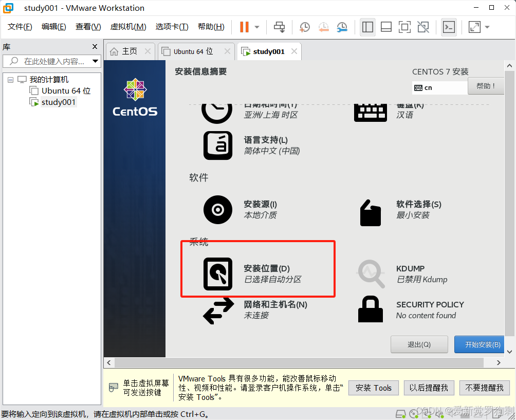The width and height of the screenshot is (516, 420).
Task: Click the cn keyboard layout indicator
Action: tap(440, 88)
